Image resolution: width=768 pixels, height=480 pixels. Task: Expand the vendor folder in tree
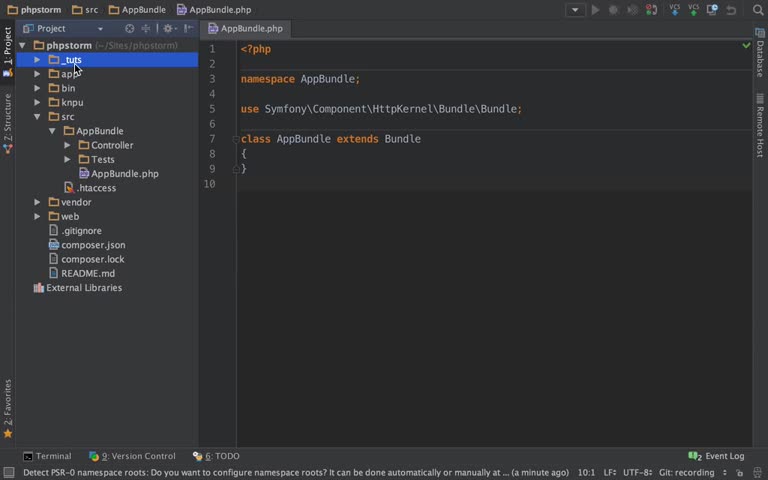click(38, 202)
